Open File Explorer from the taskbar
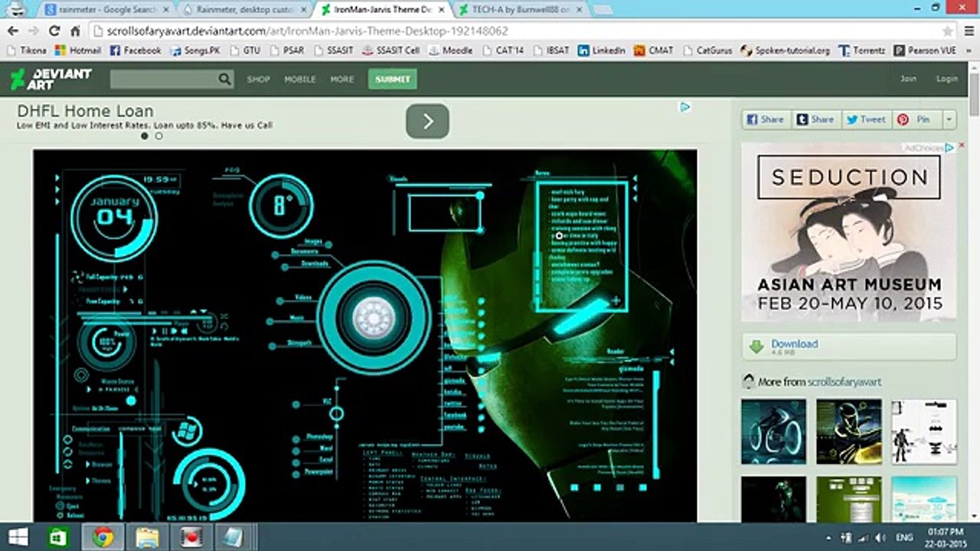980x551 pixels. pos(145,536)
